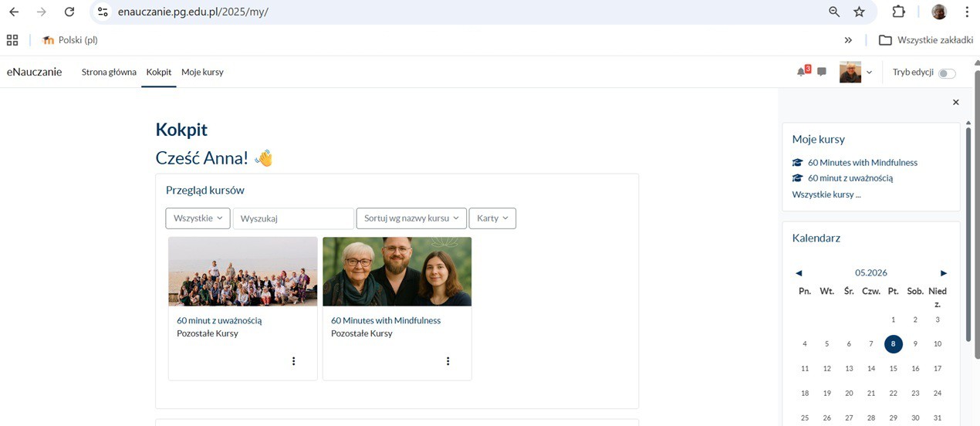Go back with the browser back arrow
Image resolution: width=980 pixels, height=426 pixels.
(14, 12)
